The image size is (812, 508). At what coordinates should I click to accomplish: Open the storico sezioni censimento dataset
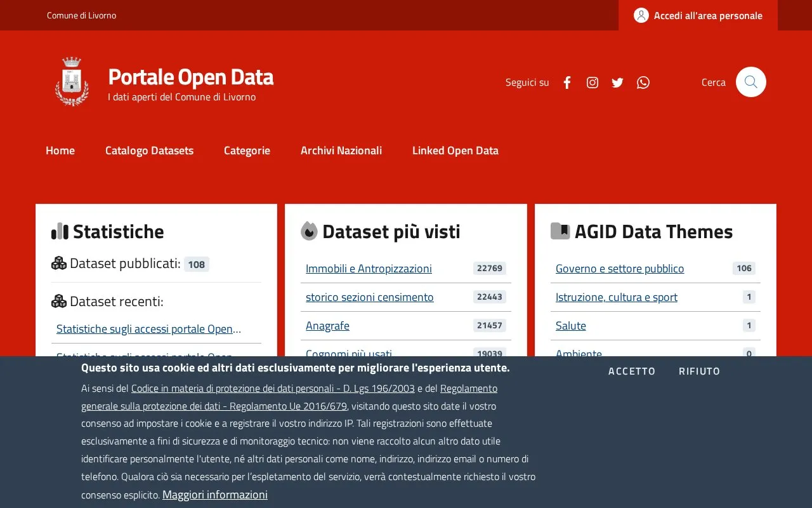tap(370, 297)
